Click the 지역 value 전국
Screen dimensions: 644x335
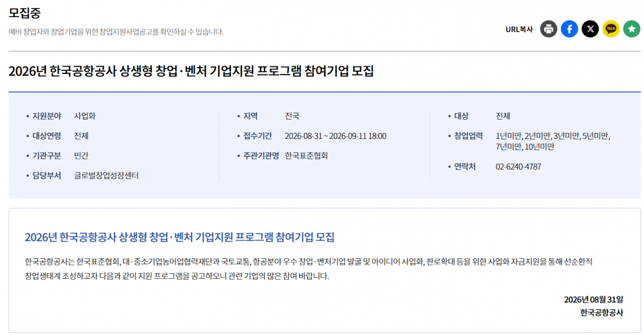(292, 116)
